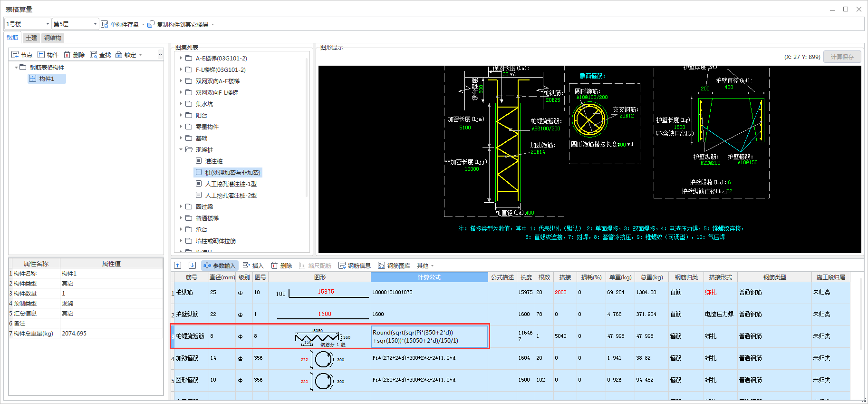
Task: Select 人工挖孔灌注桩-1型 item
Action: (x=231, y=184)
